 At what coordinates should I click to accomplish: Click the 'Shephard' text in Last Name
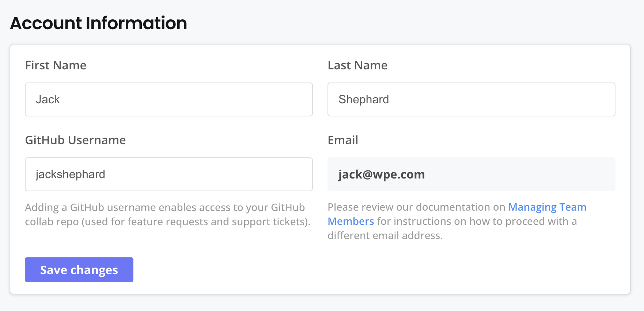364,99
